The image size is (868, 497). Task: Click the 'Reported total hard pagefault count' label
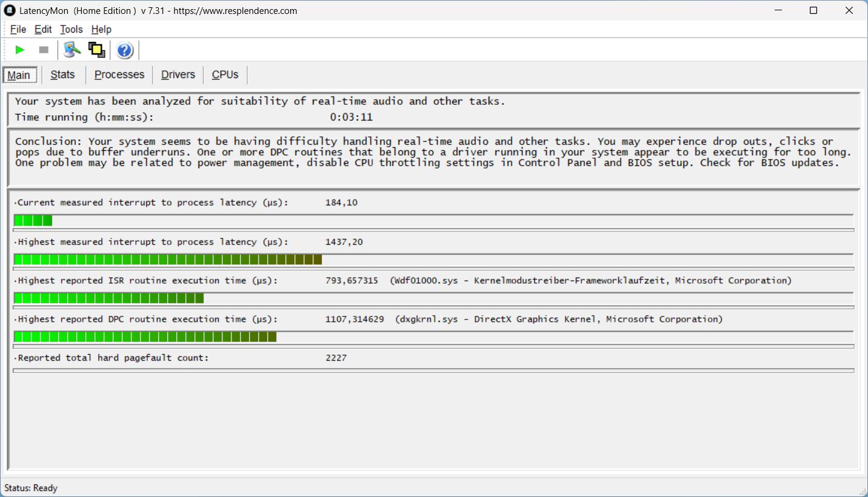(x=113, y=358)
